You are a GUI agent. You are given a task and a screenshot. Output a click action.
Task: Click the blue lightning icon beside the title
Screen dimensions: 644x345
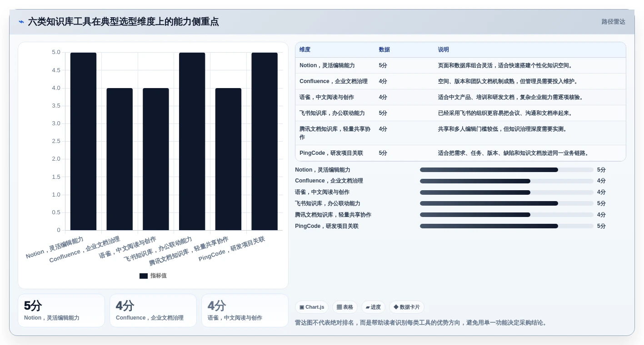(21, 22)
